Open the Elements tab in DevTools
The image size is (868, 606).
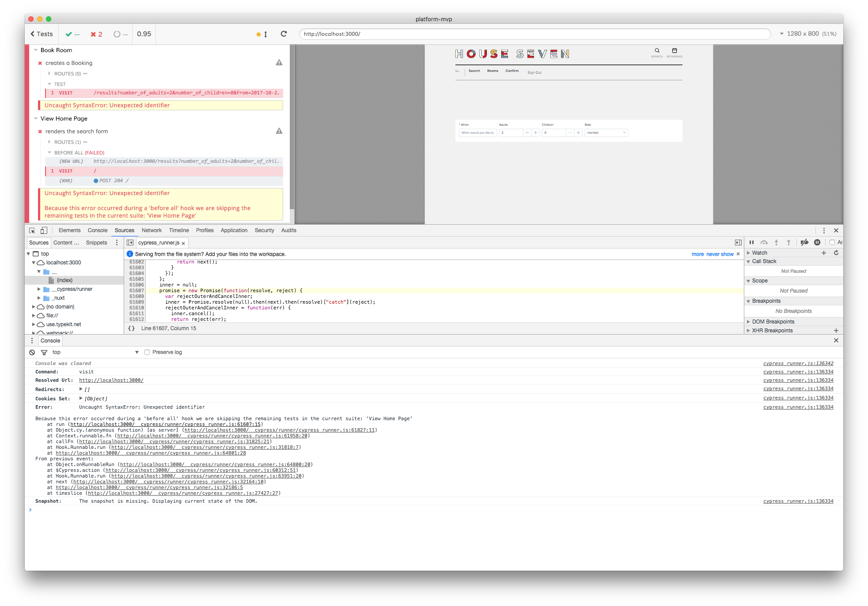coord(69,230)
